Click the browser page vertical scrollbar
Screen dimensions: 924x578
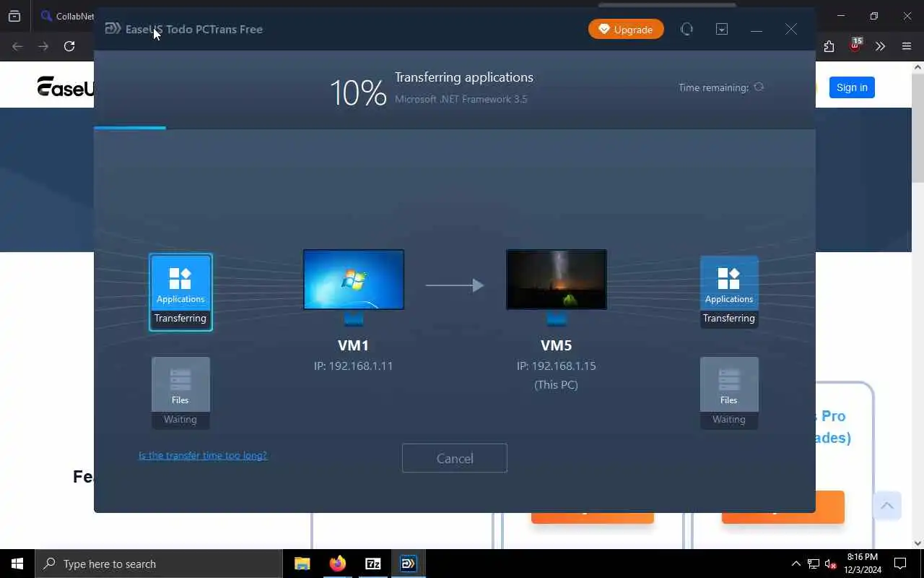918,129
